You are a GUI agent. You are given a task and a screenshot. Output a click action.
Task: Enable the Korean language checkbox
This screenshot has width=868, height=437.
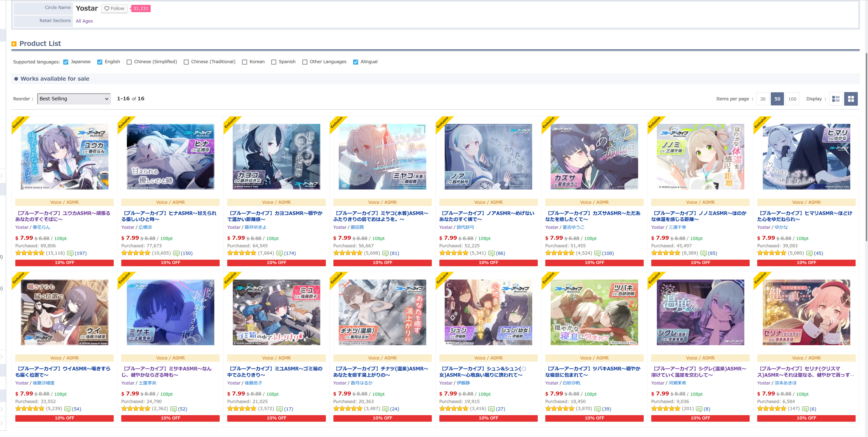coord(245,62)
